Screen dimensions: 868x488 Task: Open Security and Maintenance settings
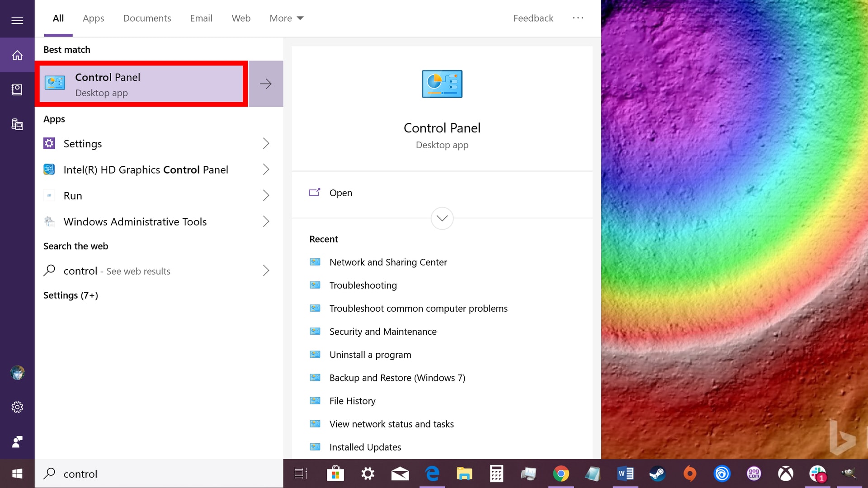click(x=383, y=331)
